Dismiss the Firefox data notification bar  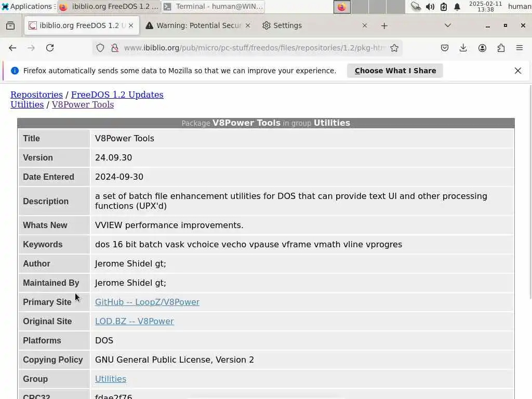pos(518,71)
